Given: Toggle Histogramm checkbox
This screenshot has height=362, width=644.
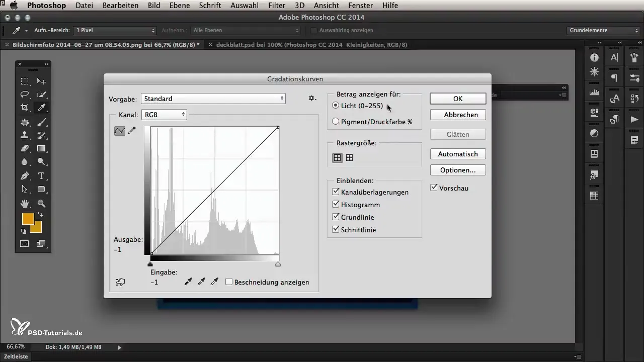Looking at the screenshot, I should [x=336, y=205].
